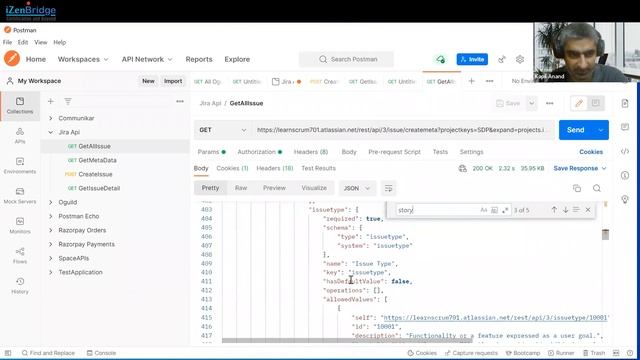Expand the Razorpay Payments collection
Screen dimensions: 640x360
(51, 244)
